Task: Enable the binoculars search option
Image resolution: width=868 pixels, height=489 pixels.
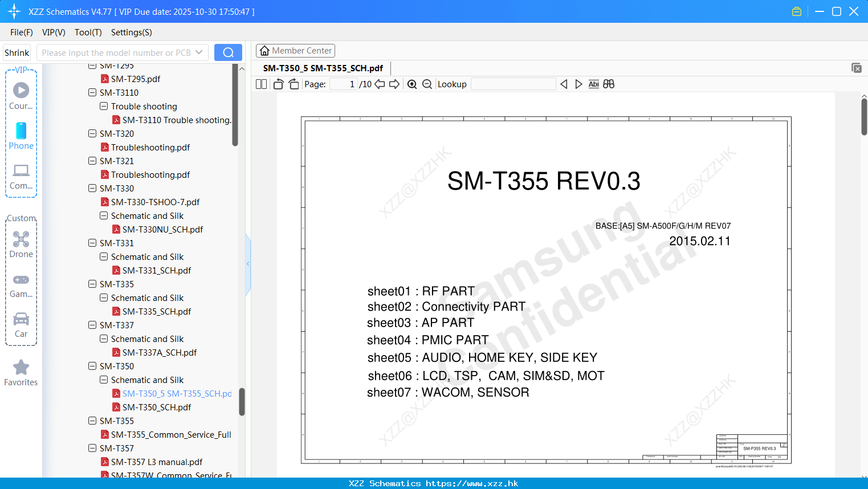Action: point(608,84)
